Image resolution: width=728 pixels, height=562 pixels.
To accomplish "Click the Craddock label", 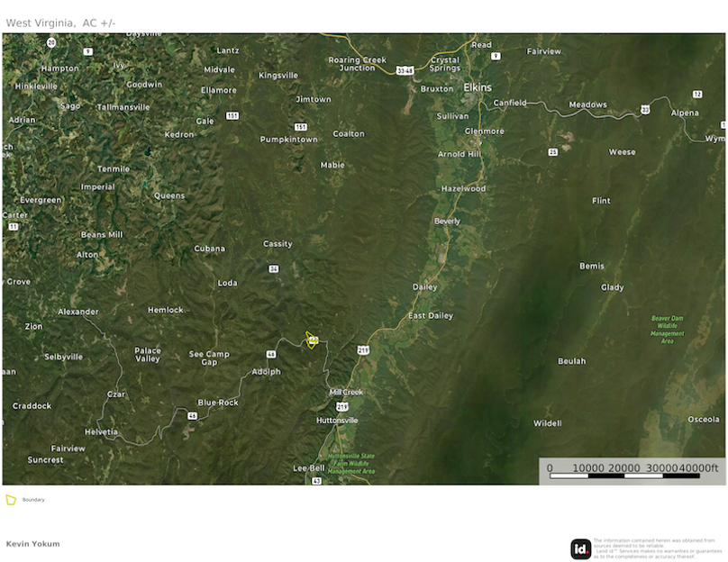I will 32,406.
